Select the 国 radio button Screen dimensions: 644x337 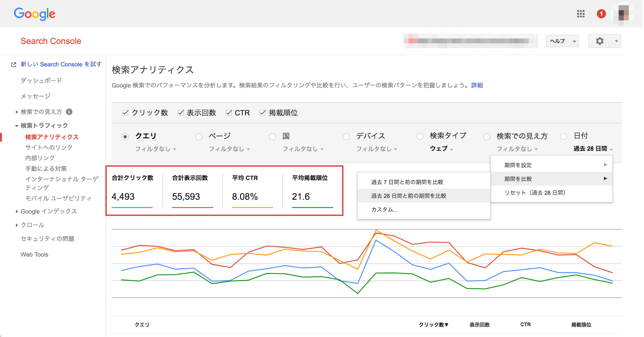coord(273,137)
